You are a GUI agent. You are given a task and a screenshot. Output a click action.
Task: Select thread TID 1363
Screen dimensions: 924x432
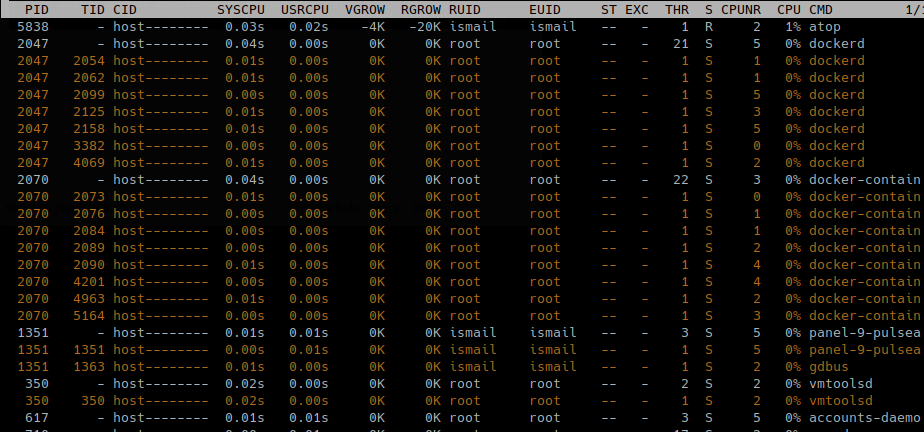(x=88, y=367)
